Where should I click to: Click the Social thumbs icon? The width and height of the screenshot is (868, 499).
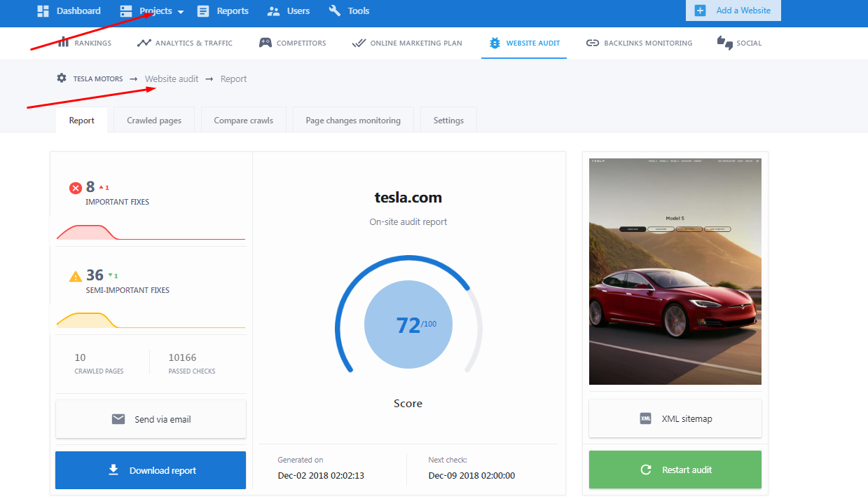(x=724, y=43)
